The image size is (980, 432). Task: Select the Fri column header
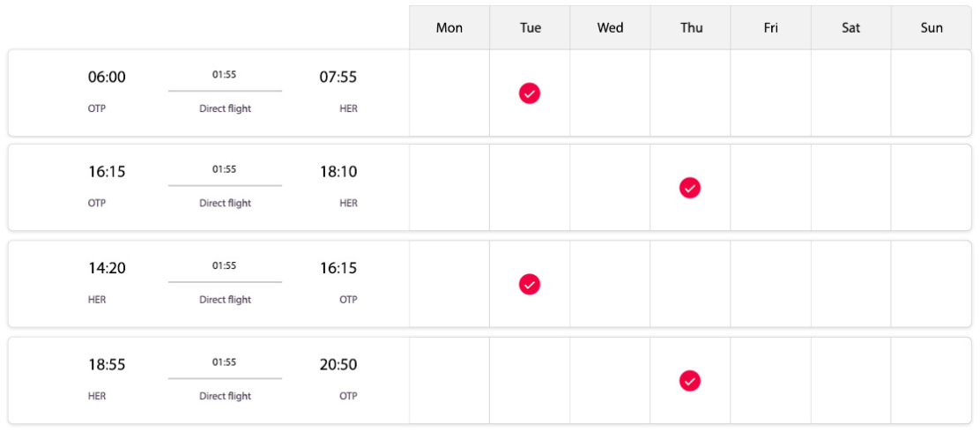tap(770, 27)
